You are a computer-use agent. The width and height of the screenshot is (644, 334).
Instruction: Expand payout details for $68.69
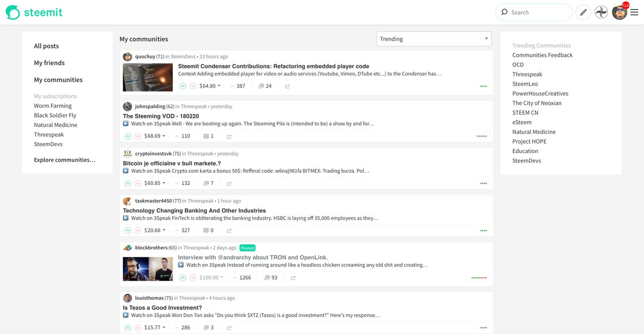click(x=155, y=136)
